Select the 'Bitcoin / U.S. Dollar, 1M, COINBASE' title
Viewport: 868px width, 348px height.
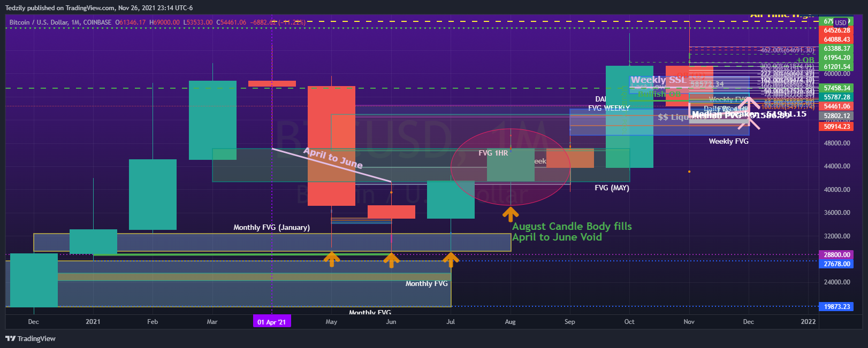[60, 22]
